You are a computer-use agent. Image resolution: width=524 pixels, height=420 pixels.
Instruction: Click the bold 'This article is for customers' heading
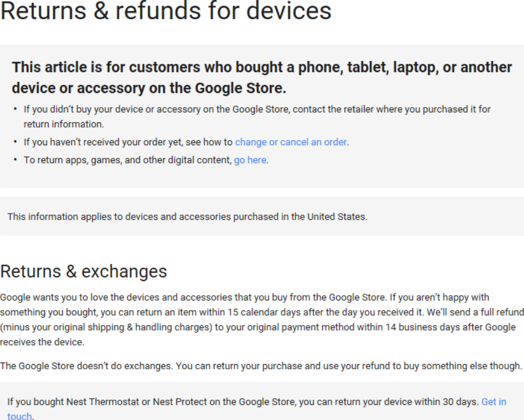tap(262, 77)
